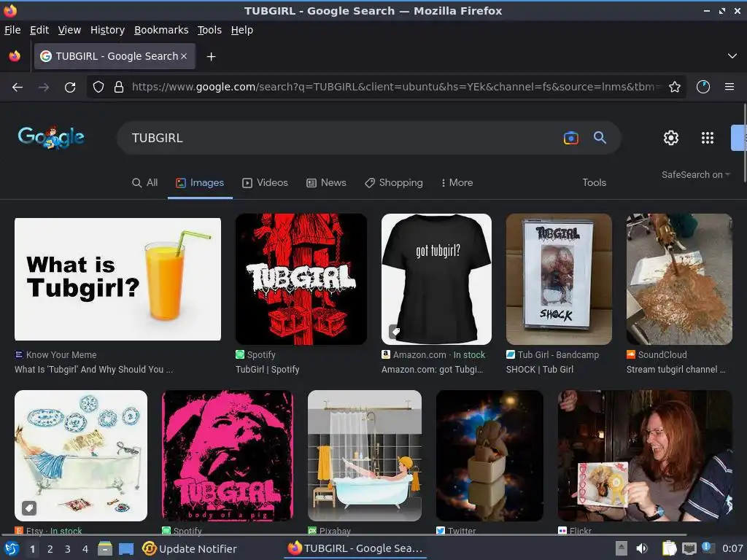The height and width of the screenshot is (560, 747).
Task: Click the SoundCloud source label
Action: (x=657, y=355)
